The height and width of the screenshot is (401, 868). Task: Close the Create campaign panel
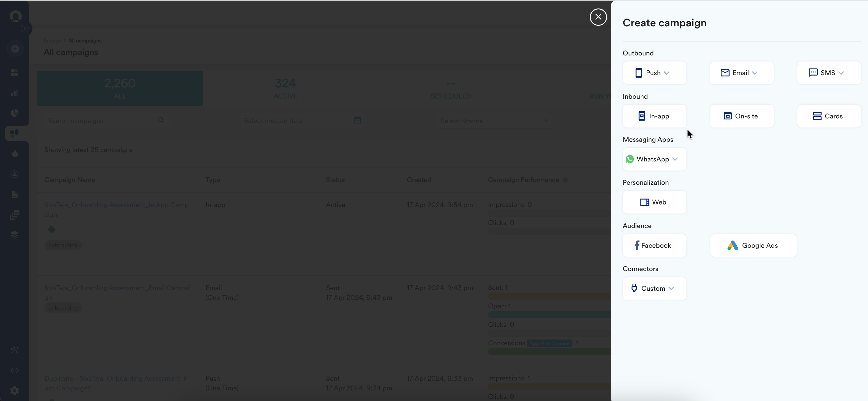pos(598,17)
